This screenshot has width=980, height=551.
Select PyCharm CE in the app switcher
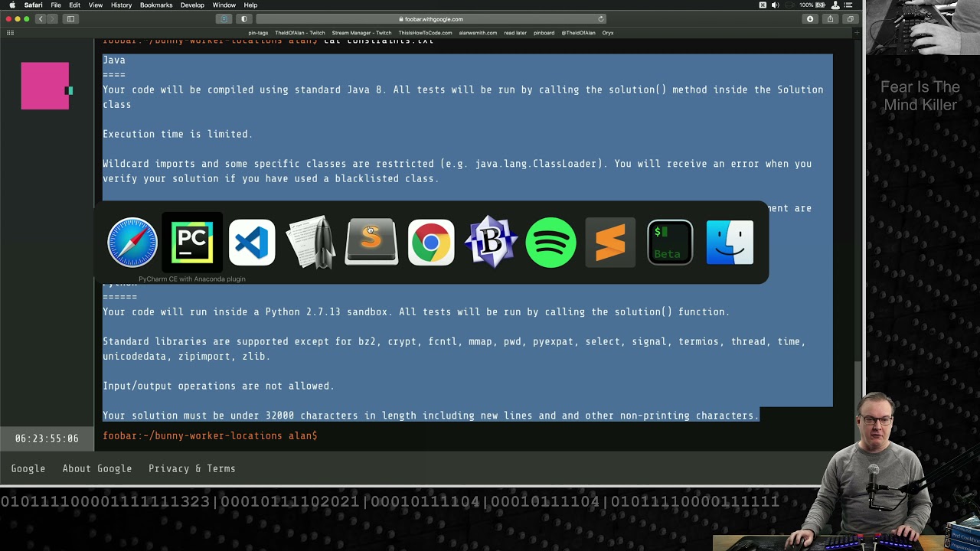[x=192, y=243]
